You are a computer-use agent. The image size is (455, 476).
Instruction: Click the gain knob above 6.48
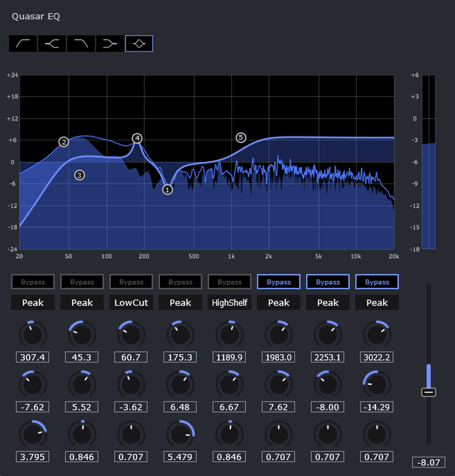point(181,385)
